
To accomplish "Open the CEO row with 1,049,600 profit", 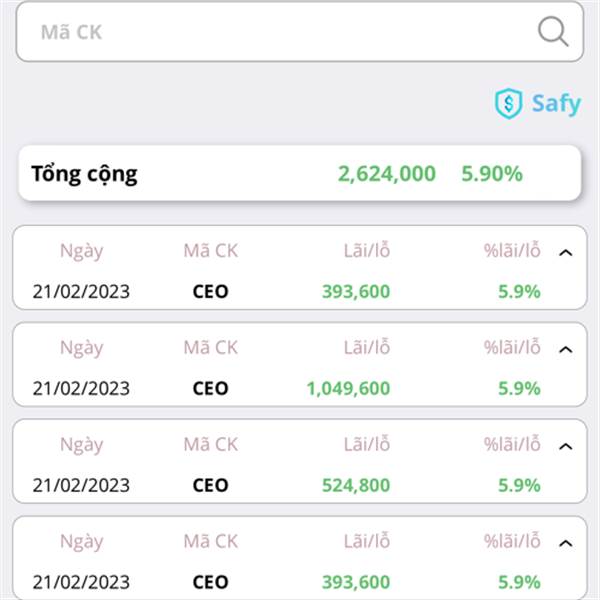I will pyautogui.click(x=300, y=365).
